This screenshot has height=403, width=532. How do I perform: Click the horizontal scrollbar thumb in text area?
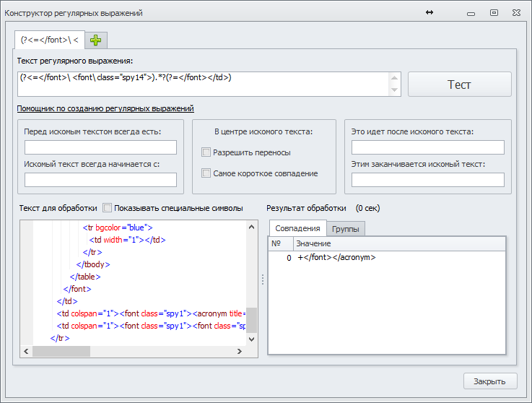tap(61, 352)
